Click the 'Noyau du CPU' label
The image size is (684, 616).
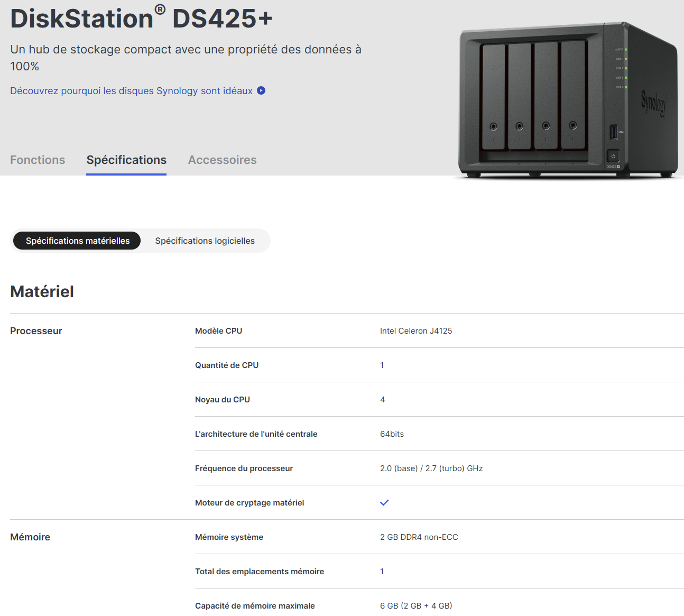(223, 400)
